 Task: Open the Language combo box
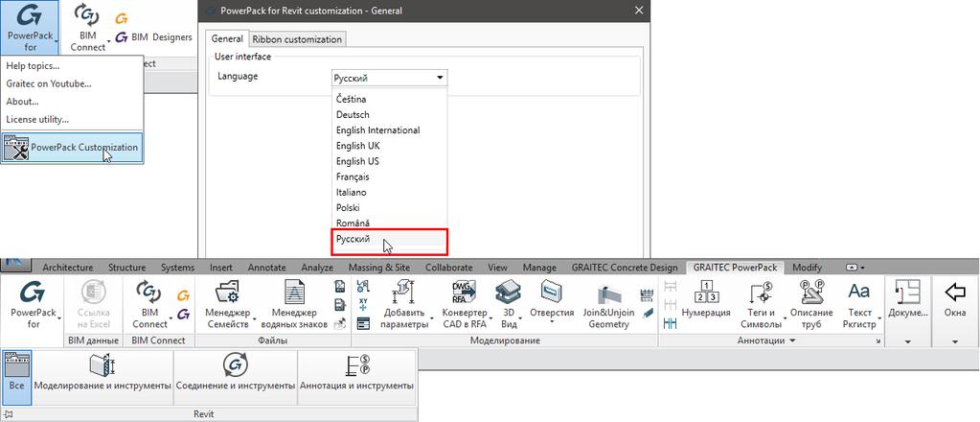(389, 79)
